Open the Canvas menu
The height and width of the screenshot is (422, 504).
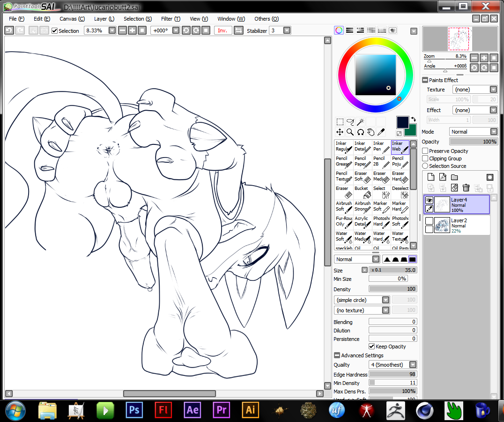72,19
